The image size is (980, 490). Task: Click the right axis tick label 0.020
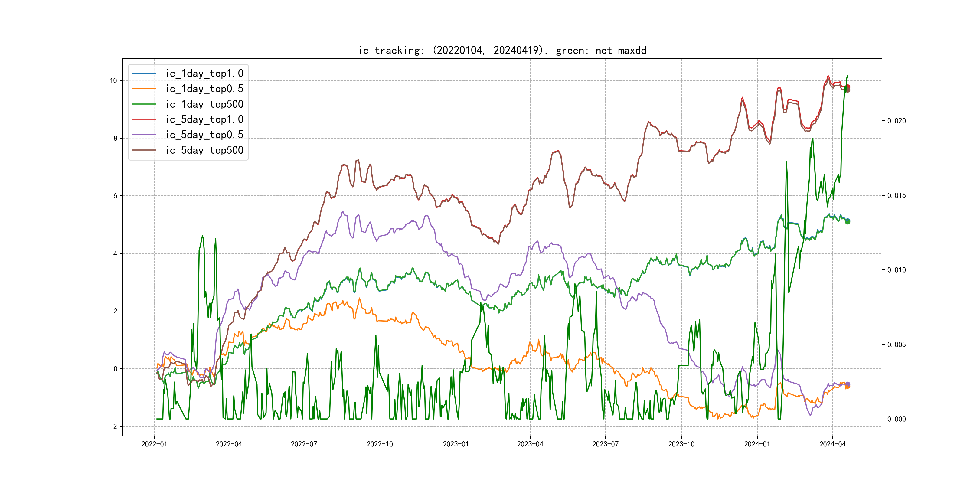click(x=896, y=121)
